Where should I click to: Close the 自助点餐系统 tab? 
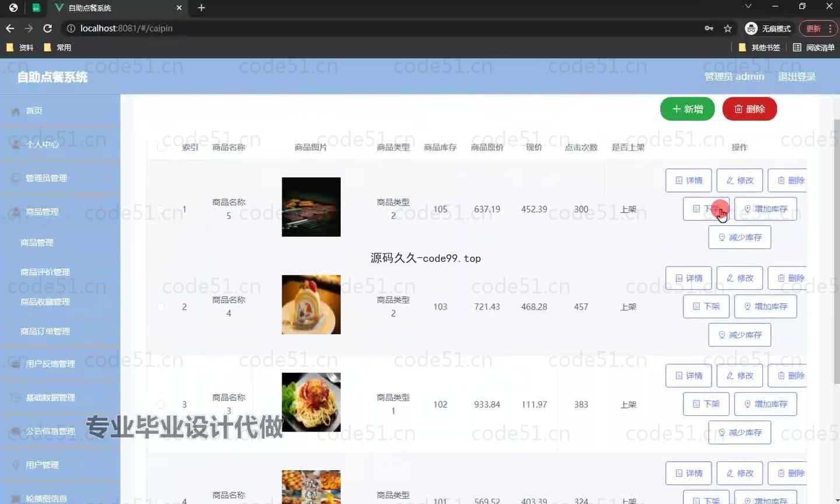[x=179, y=8]
